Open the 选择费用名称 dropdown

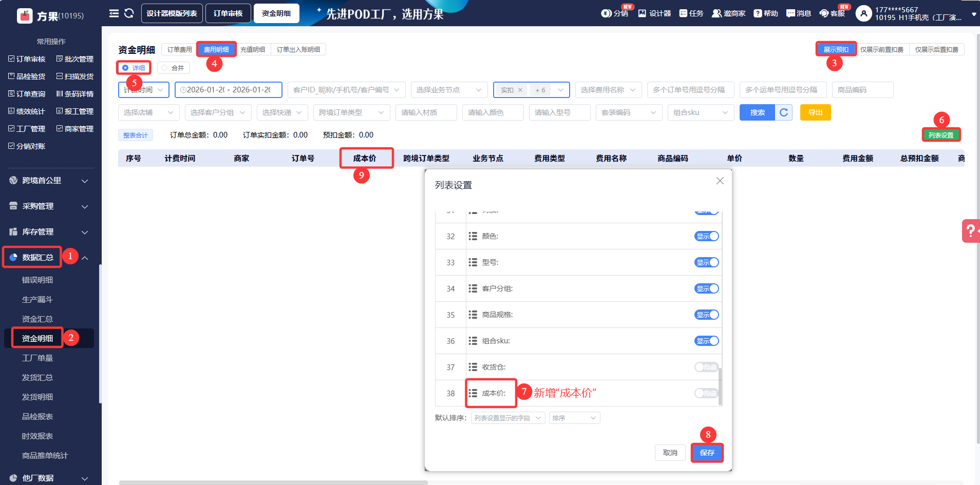pos(609,90)
